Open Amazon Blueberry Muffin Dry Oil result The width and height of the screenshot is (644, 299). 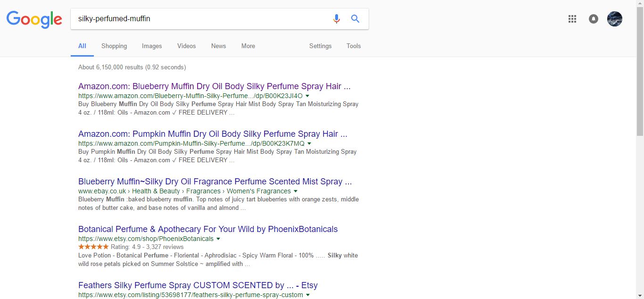pos(214,86)
